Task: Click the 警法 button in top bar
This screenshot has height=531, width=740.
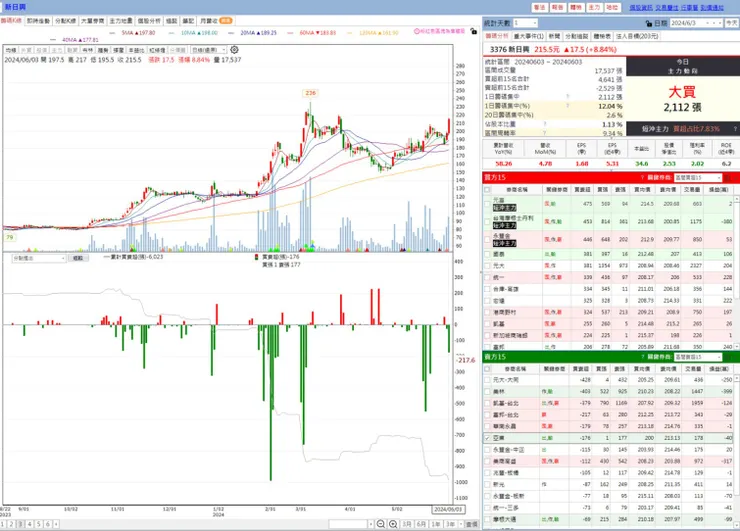Action: coord(539,7)
